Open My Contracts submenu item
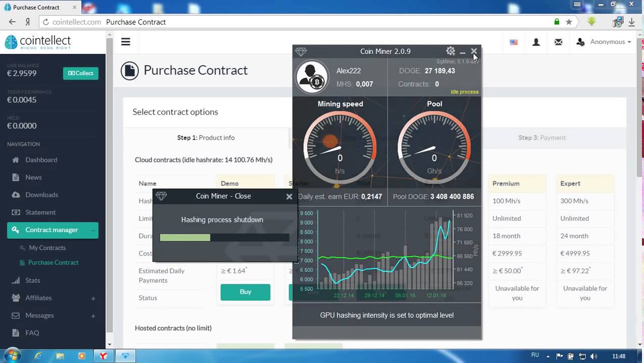Image resolution: width=644 pixels, height=363 pixels. tap(47, 248)
